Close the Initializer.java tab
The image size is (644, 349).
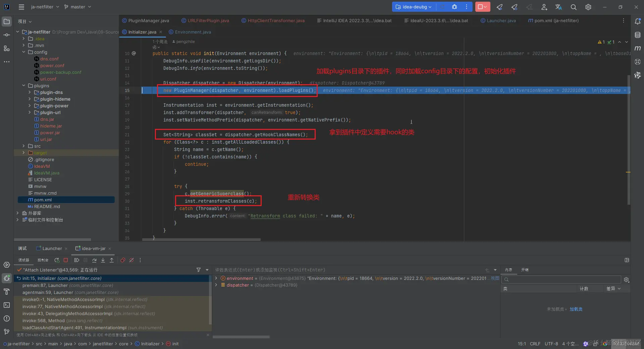click(x=161, y=32)
